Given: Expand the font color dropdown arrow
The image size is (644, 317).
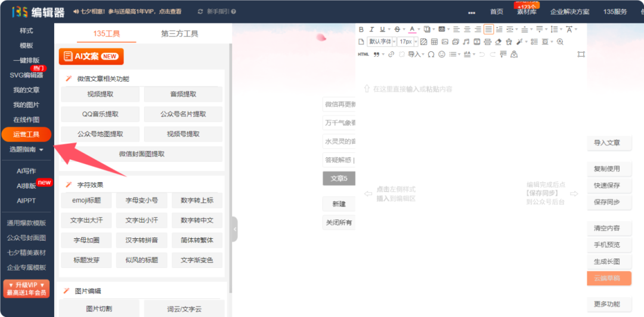Looking at the screenshot, I should click(x=419, y=29).
